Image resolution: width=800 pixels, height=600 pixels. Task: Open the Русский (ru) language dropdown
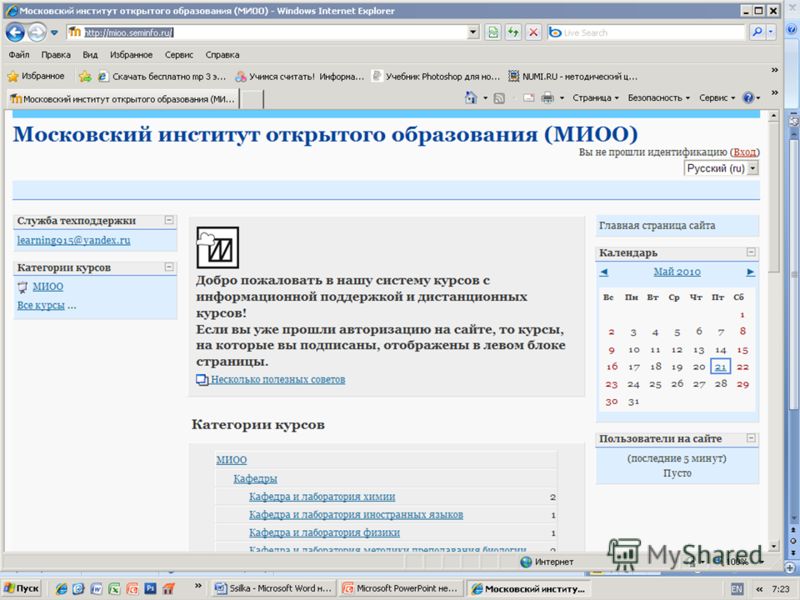click(721, 168)
